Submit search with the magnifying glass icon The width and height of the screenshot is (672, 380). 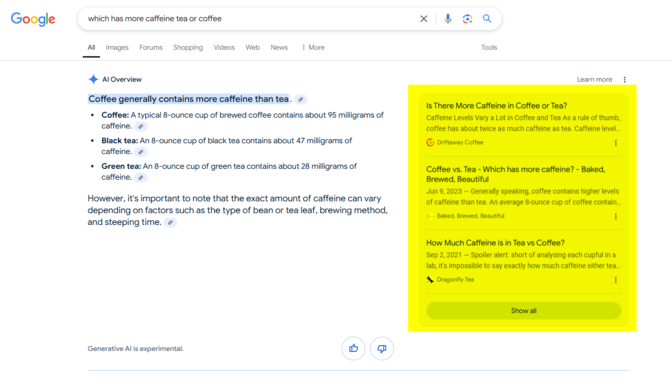pos(487,19)
